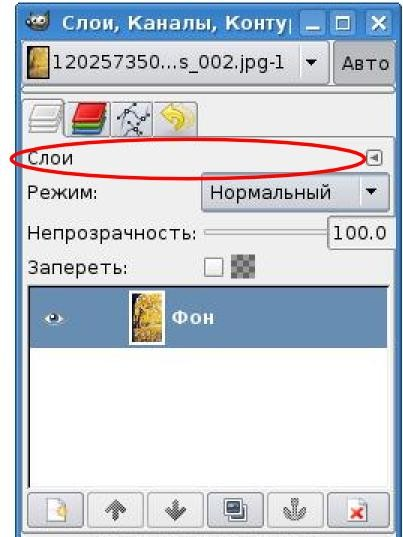
Task: Open the Слои tab configuration menu arrow
Action: pyautogui.click(x=374, y=158)
